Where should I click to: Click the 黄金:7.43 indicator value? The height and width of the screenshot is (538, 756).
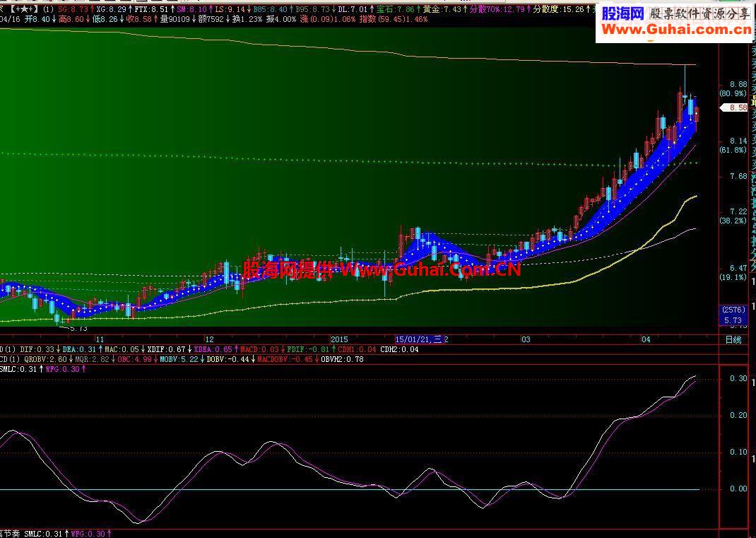pos(441,8)
